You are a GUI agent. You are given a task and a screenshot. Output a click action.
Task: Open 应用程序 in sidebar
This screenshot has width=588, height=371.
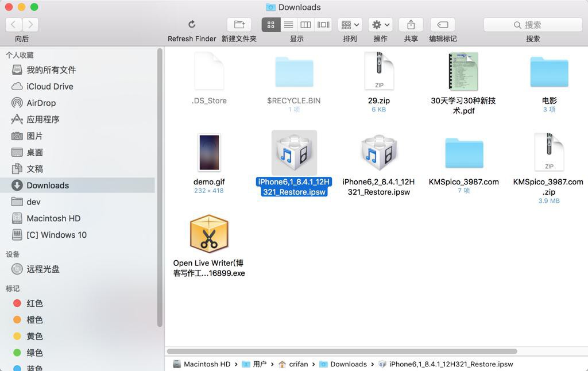click(x=78, y=119)
